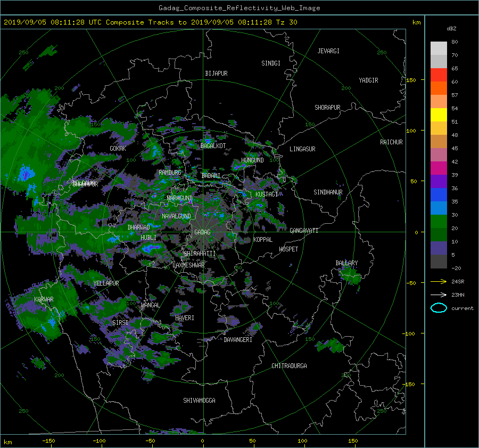Click the white 23MN arrow legend icon
This screenshot has height=448, width=479.
tap(439, 295)
